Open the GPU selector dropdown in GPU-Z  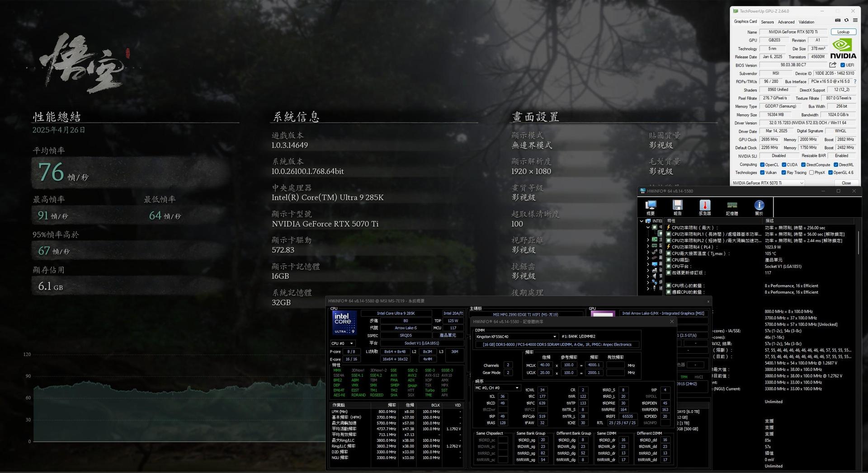coord(768,183)
